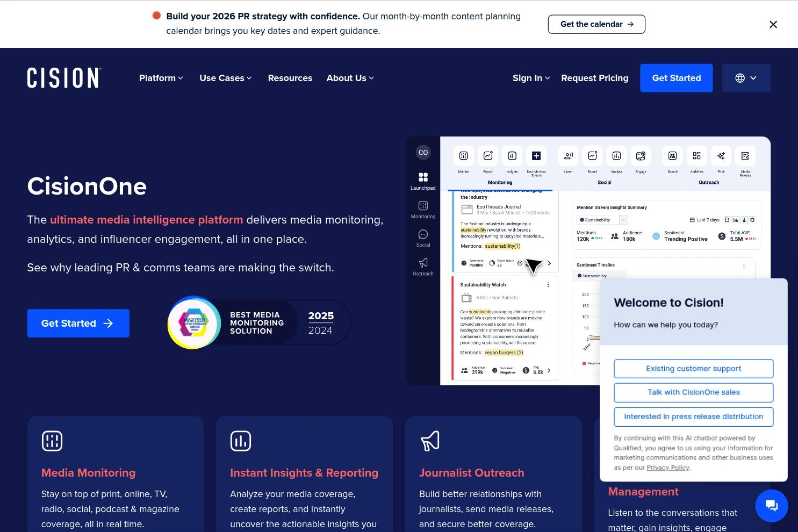This screenshot has width=798, height=532.
Task: Click the Instant Insights & Reporting heading
Action: click(x=304, y=473)
